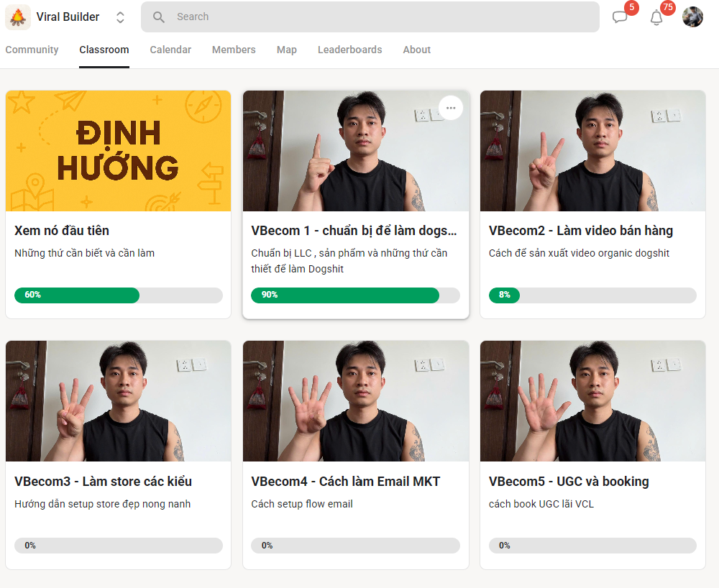Click the Search input field
The width and height of the screenshot is (719, 588).
(x=370, y=17)
